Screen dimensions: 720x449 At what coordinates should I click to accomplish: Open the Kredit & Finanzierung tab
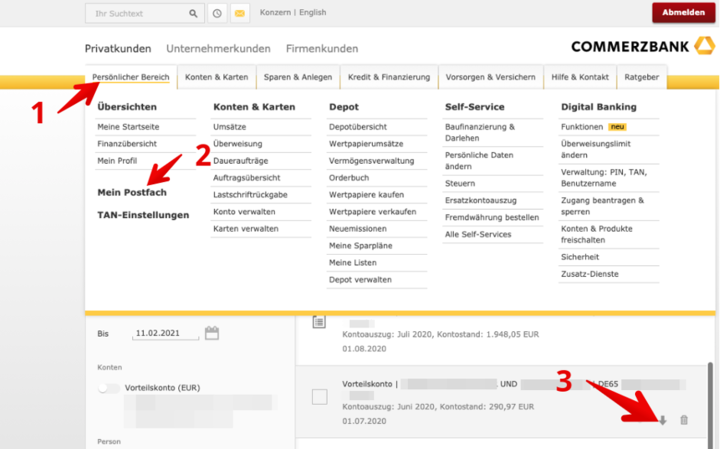pyautogui.click(x=389, y=77)
